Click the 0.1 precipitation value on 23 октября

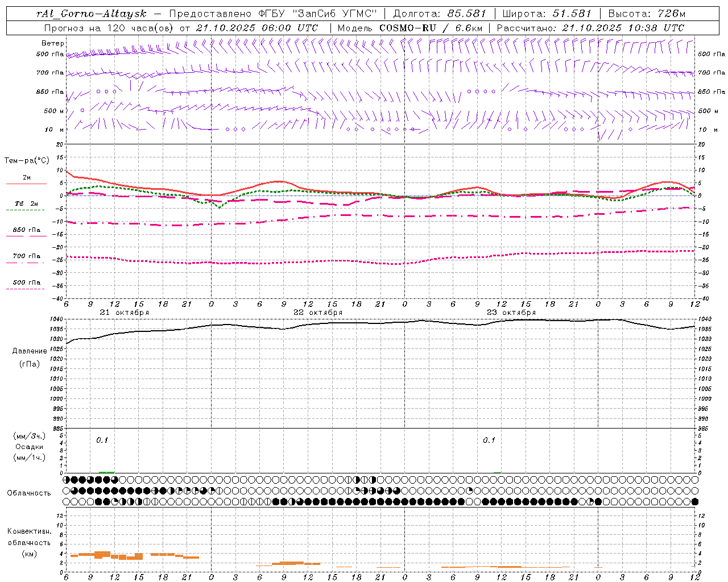point(489,440)
